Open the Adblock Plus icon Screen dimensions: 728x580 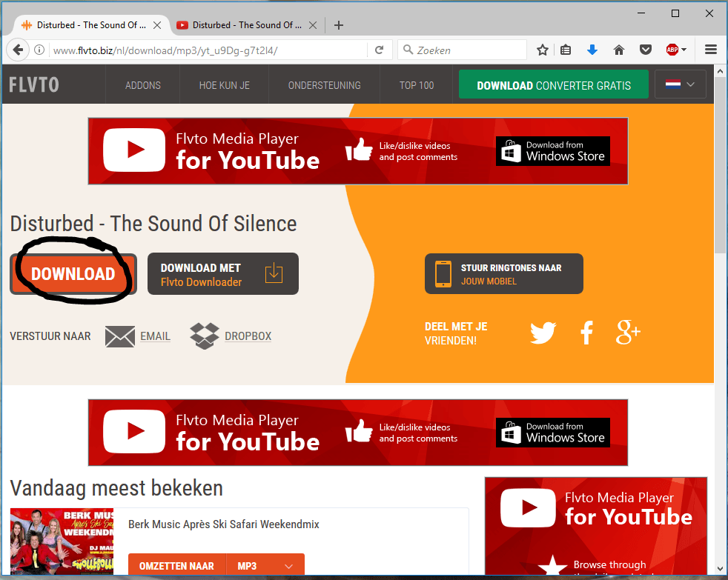(672, 50)
